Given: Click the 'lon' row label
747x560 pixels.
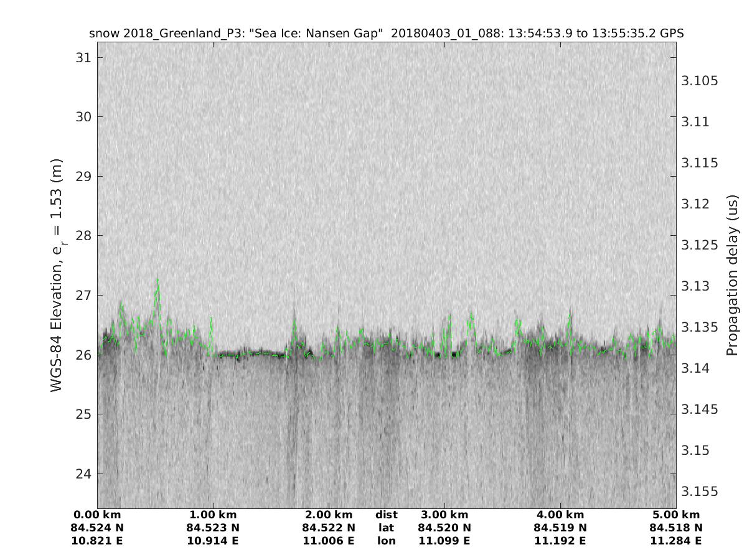Looking at the screenshot, I should tap(386, 541).
